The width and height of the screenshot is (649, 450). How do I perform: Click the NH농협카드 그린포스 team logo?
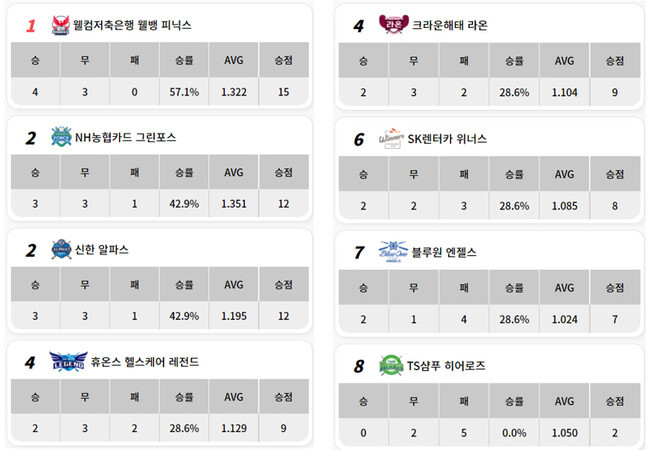tap(60, 137)
